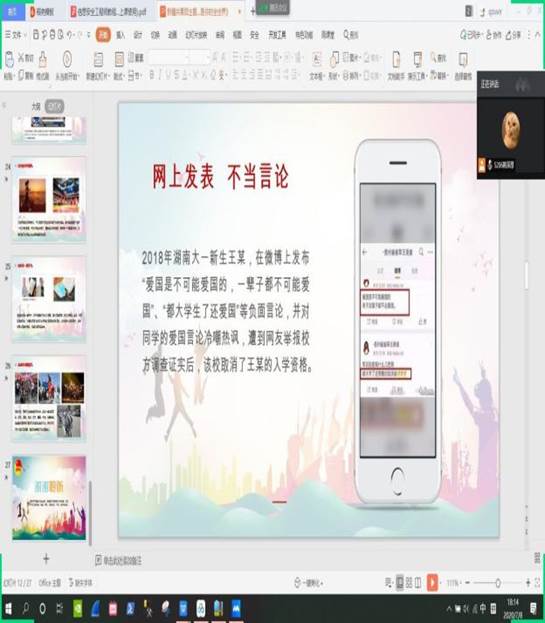
Task: Toggle normal view in status bar
Action: pyautogui.click(x=400, y=582)
